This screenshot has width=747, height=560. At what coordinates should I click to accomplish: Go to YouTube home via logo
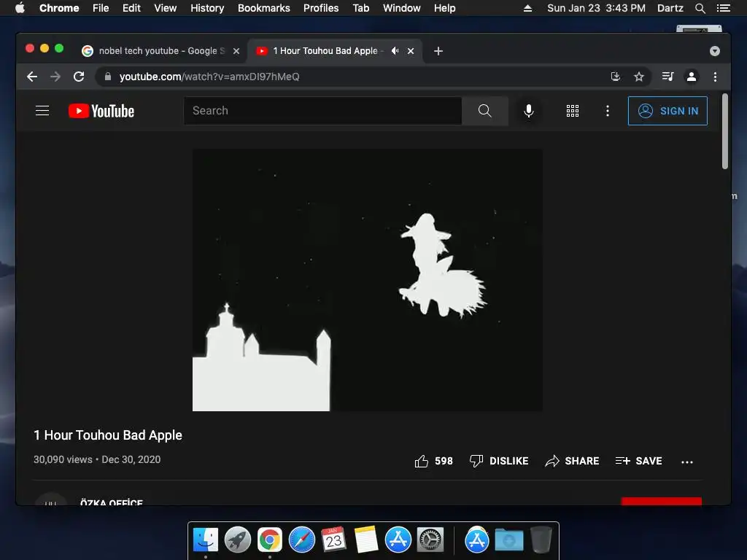[101, 111]
